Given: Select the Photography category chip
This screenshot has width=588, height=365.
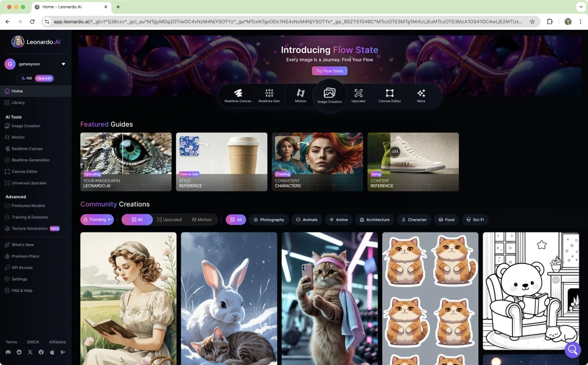Looking at the screenshot, I should pyautogui.click(x=269, y=220).
